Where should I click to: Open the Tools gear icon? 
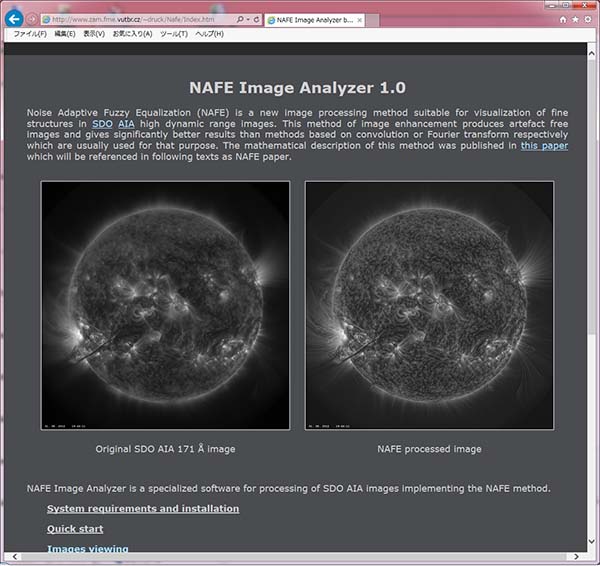587,19
